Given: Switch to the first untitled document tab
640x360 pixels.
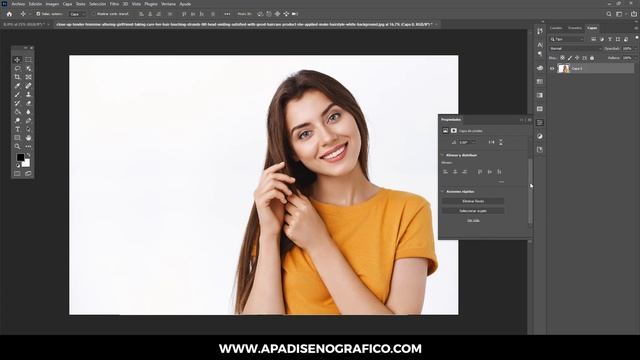Looking at the screenshot, I should (24, 24).
